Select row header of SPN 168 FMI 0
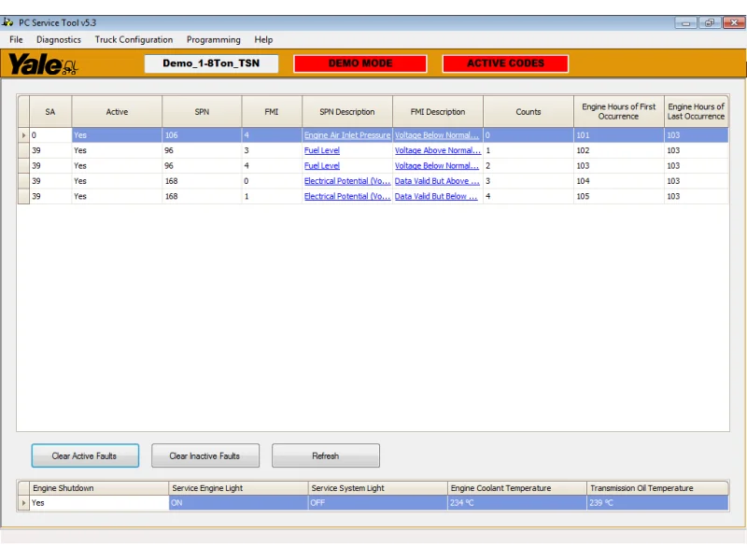This screenshot has width=747, height=560. coord(23,181)
